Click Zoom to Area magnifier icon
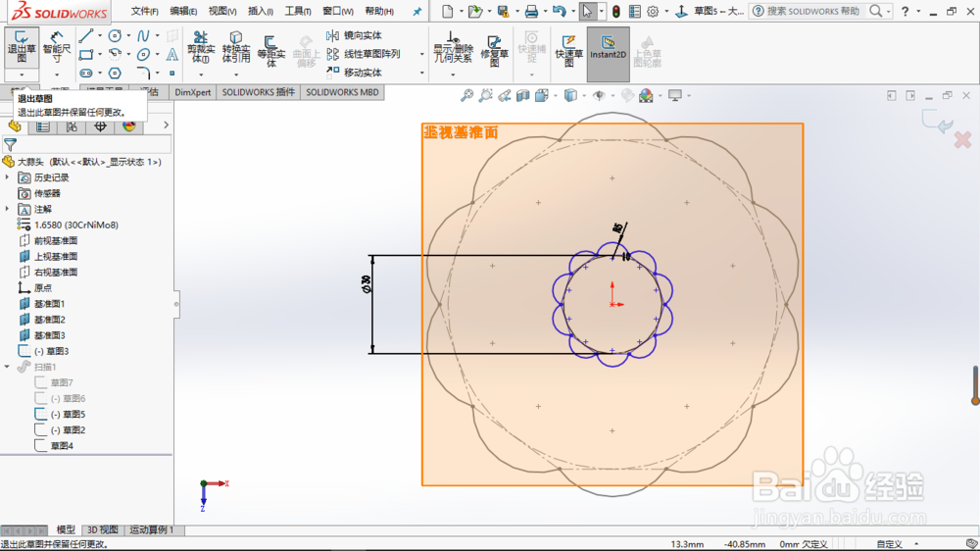980x551 pixels. tap(486, 96)
